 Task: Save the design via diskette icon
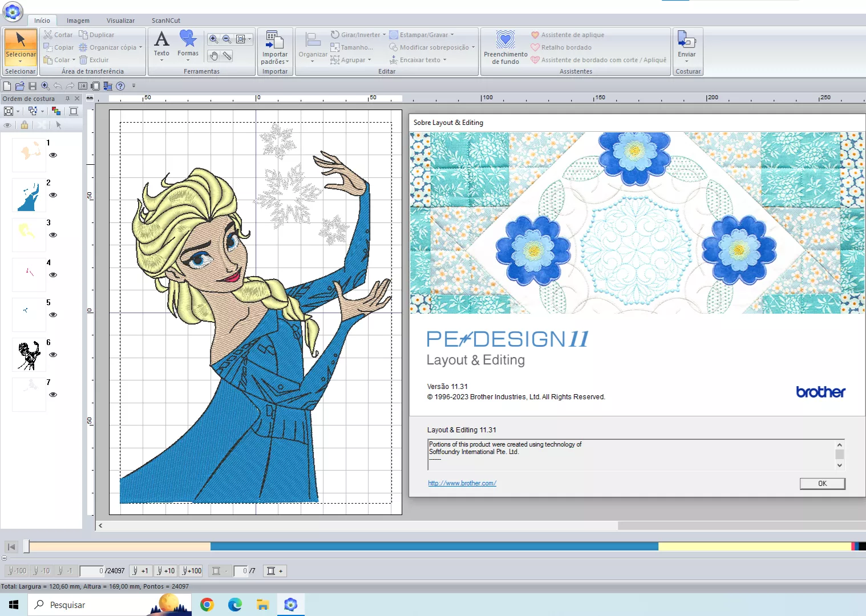[33, 86]
